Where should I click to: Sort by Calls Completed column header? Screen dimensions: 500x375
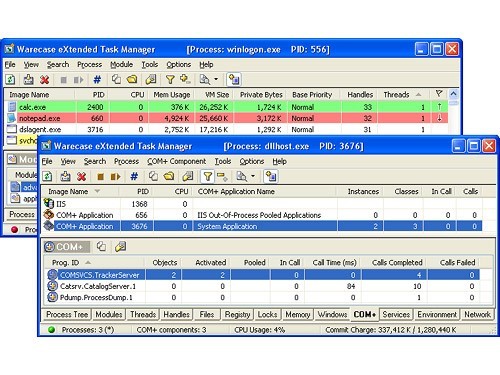point(394,262)
